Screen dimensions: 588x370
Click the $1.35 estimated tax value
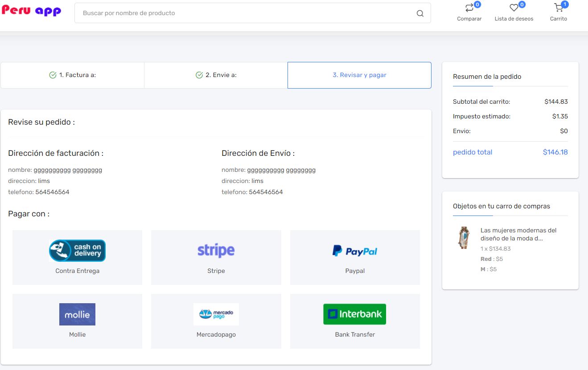(560, 116)
